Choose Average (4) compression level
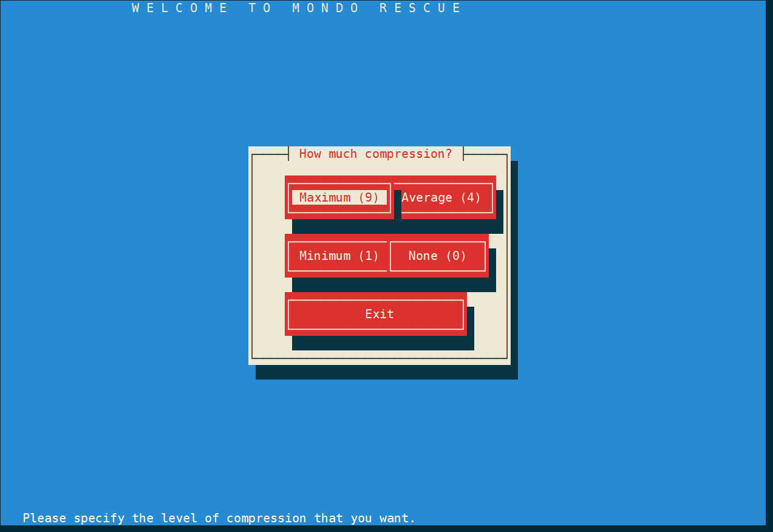The height and width of the screenshot is (532, 773). [441, 197]
